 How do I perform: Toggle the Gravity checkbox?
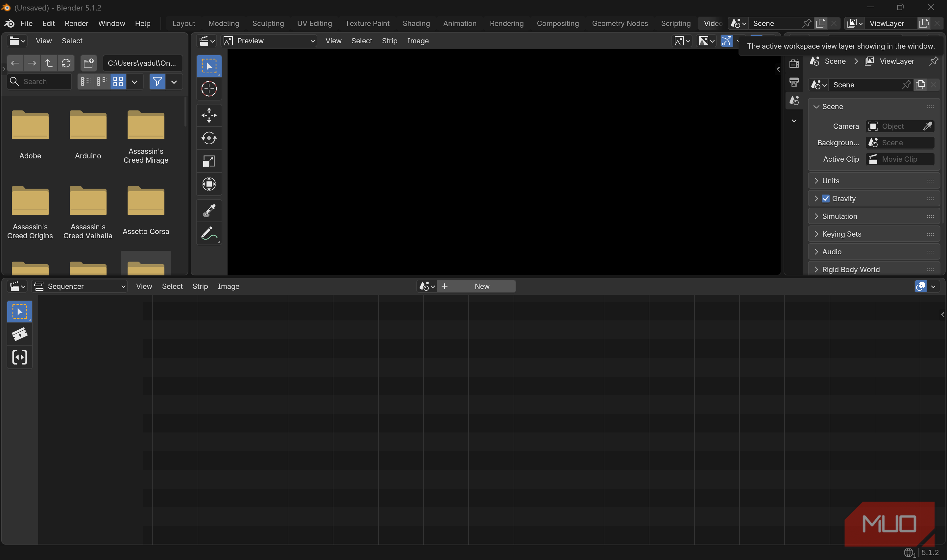(x=825, y=198)
